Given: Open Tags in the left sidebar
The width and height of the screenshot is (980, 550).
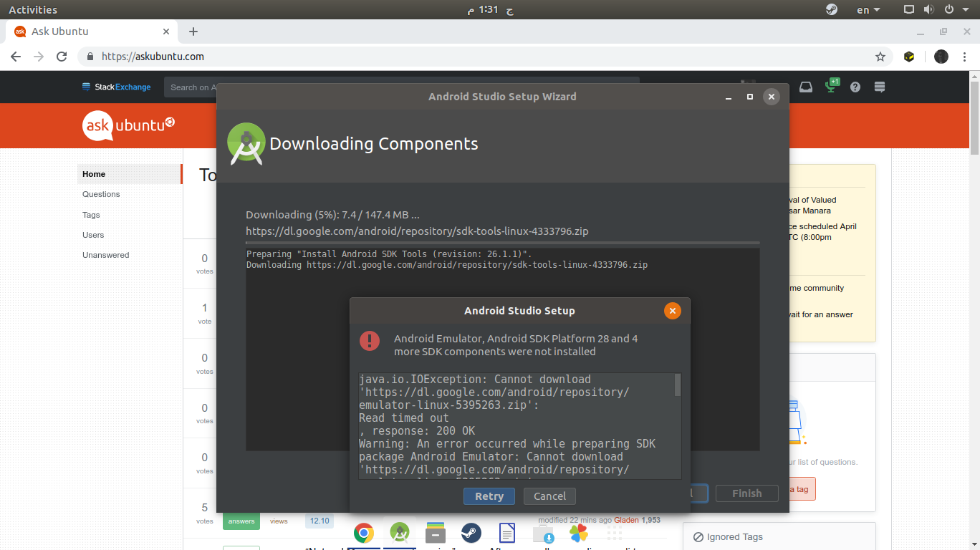Looking at the screenshot, I should click(x=91, y=215).
